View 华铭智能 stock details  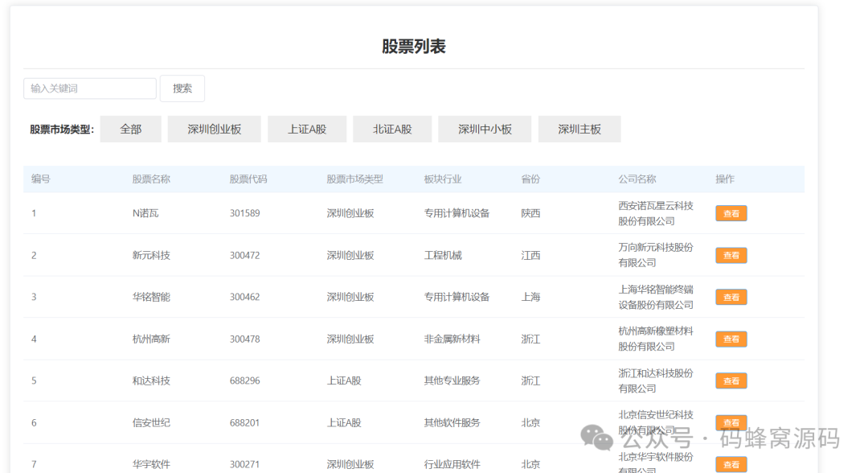(731, 297)
